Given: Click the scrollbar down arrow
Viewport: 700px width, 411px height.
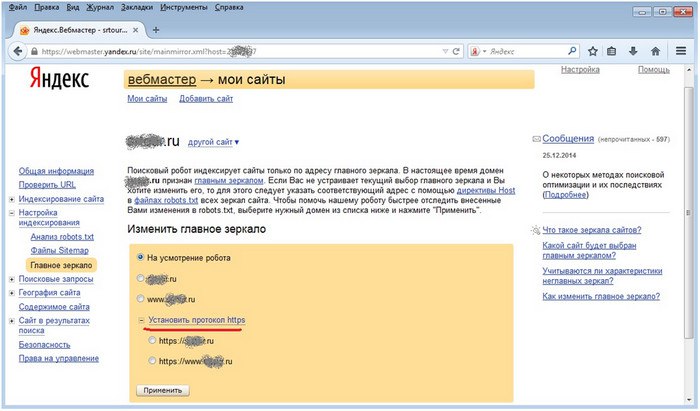Looking at the screenshot, I should (689, 399).
